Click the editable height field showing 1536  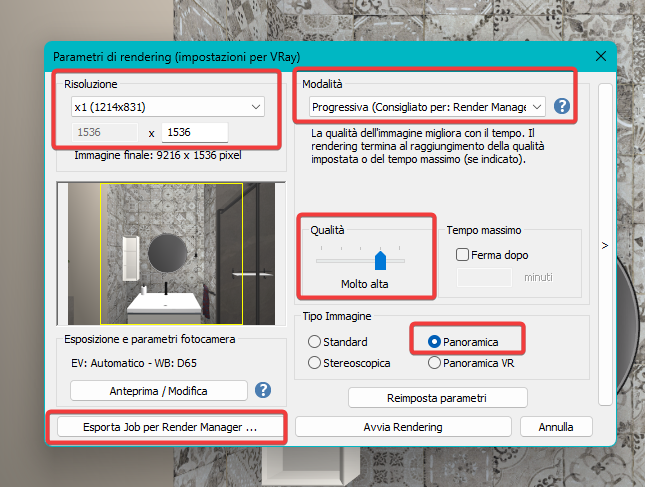[x=195, y=132]
